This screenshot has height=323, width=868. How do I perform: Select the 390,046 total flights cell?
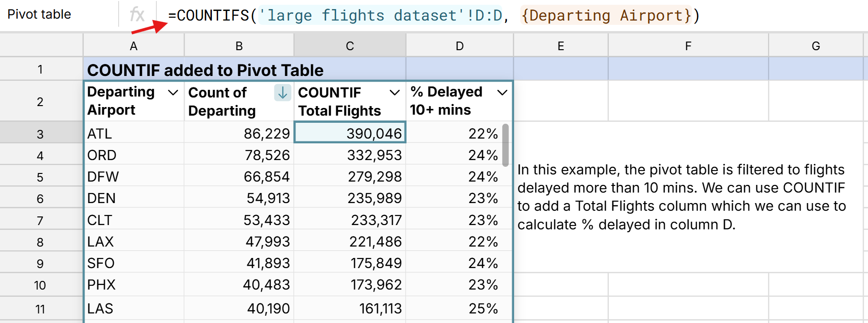click(350, 133)
